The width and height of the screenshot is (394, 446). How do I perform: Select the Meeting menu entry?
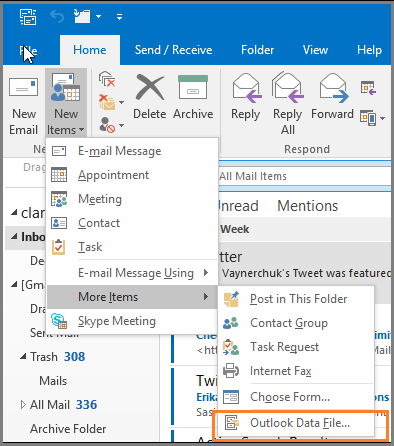[132, 199]
